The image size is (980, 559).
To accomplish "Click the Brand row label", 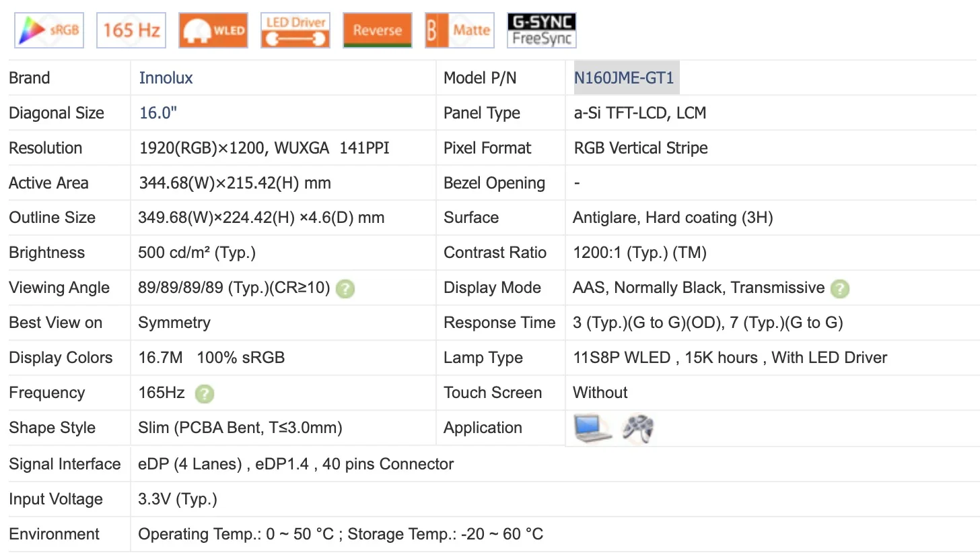I will click(x=30, y=77).
